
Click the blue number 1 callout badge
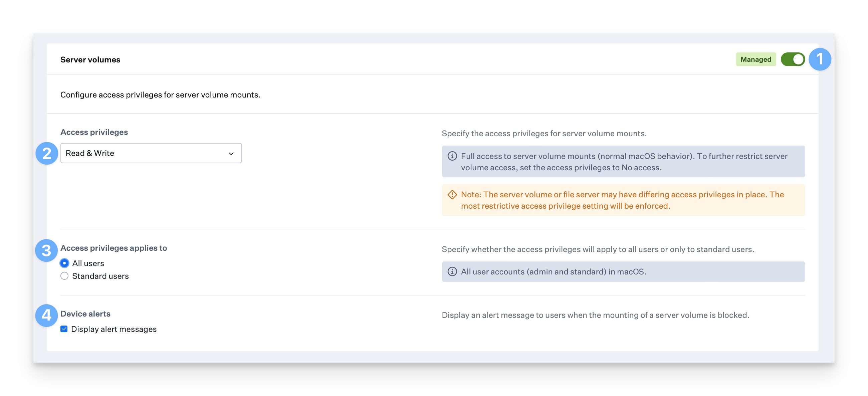click(820, 59)
